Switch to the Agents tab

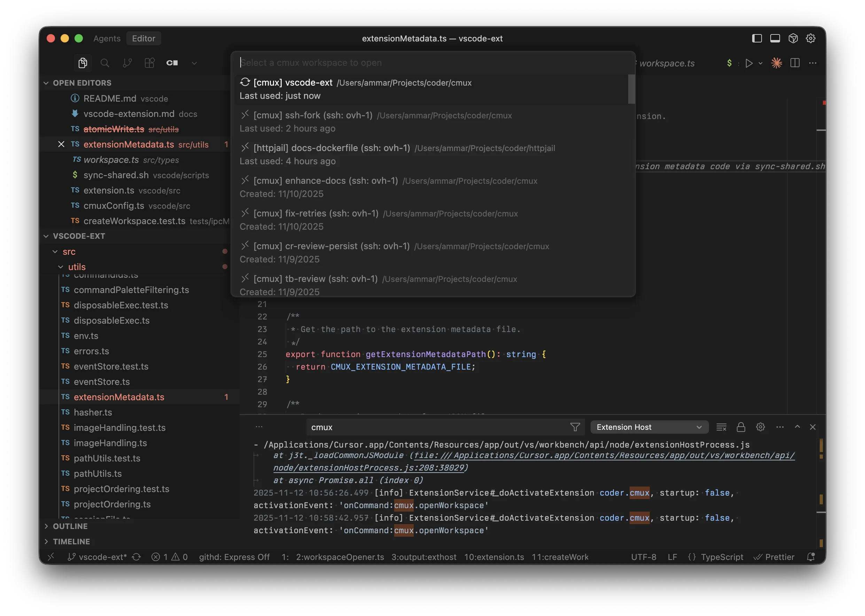tap(106, 38)
